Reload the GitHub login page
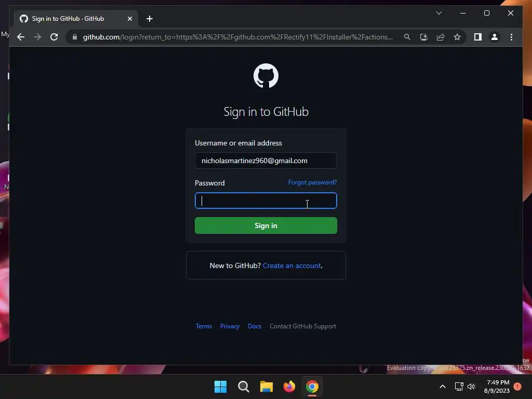The image size is (532, 399). pyautogui.click(x=54, y=37)
